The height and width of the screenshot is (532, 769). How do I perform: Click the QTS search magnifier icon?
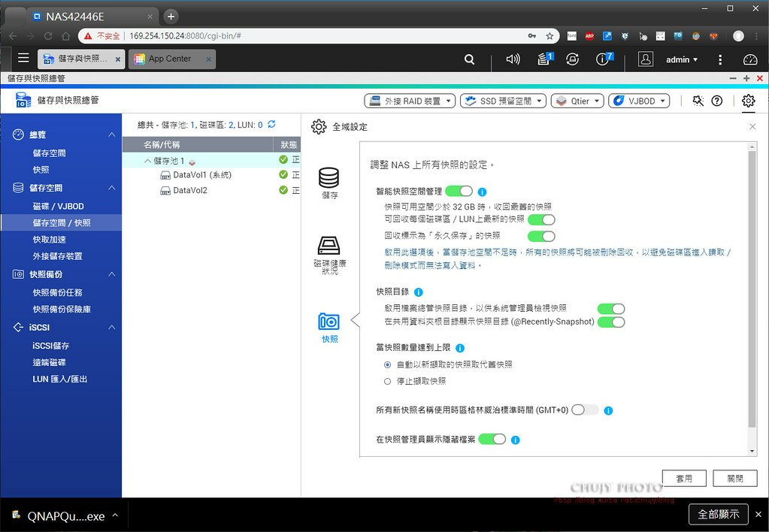[469, 59]
